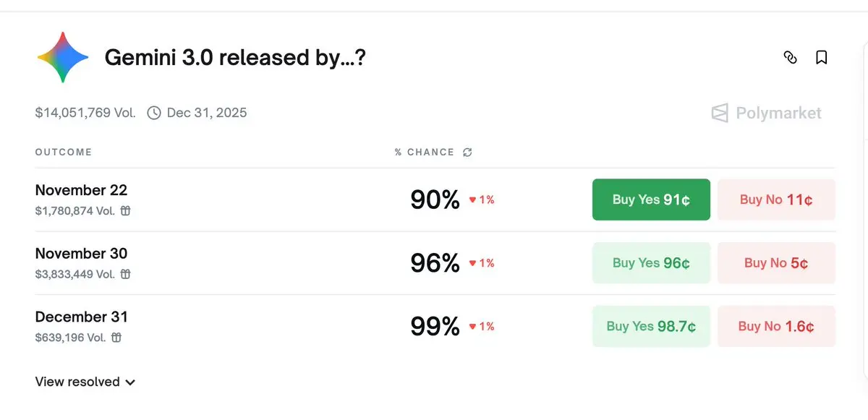This screenshot has width=868, height=420.
Task: Click the gift icon under December 31
Action: click(x=116, y=338)
